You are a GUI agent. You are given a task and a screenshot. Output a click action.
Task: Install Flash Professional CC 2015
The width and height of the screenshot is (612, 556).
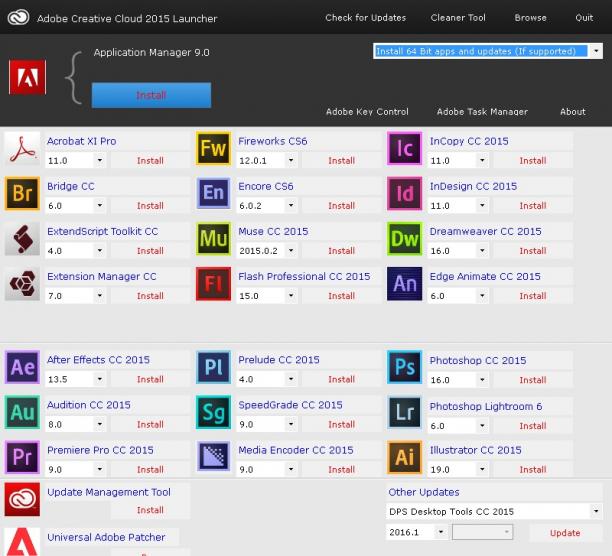342,296
